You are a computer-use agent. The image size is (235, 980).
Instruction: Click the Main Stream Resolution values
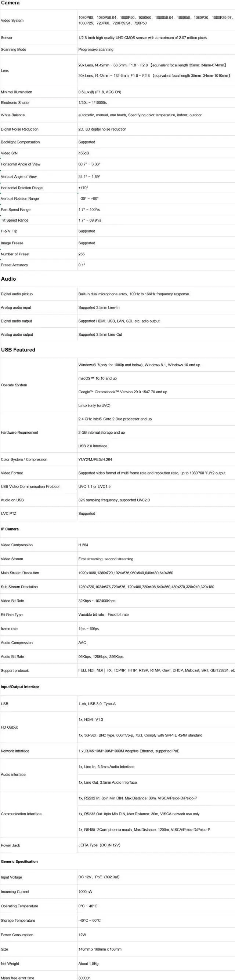tap(126, 573)
